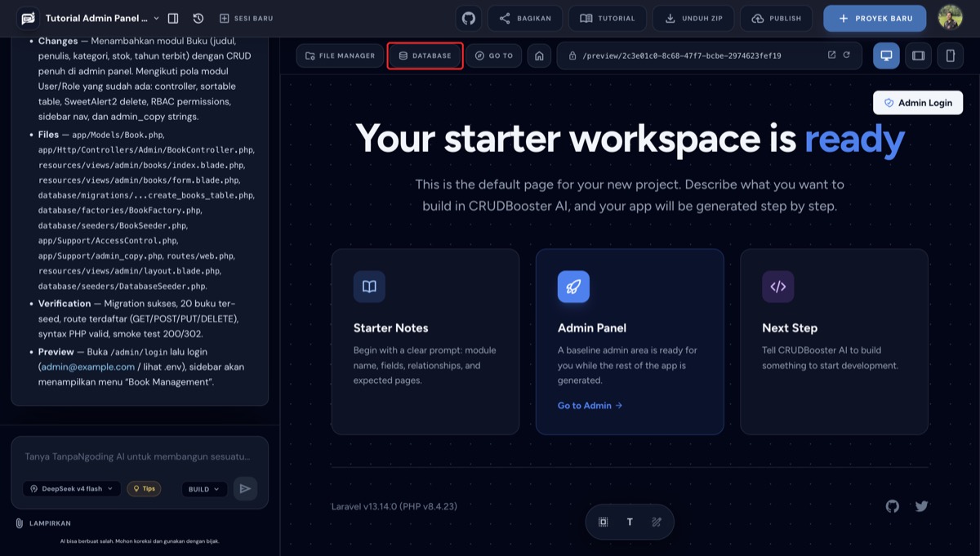980x556 pixels.
Task: Create a new project with Proyek Baru
Action: coord(875,18)
